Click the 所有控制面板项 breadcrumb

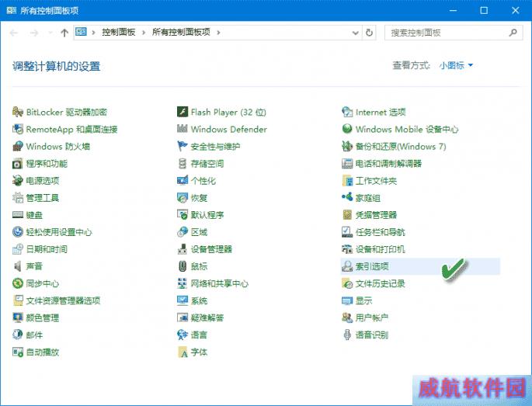tap(181, 33)
